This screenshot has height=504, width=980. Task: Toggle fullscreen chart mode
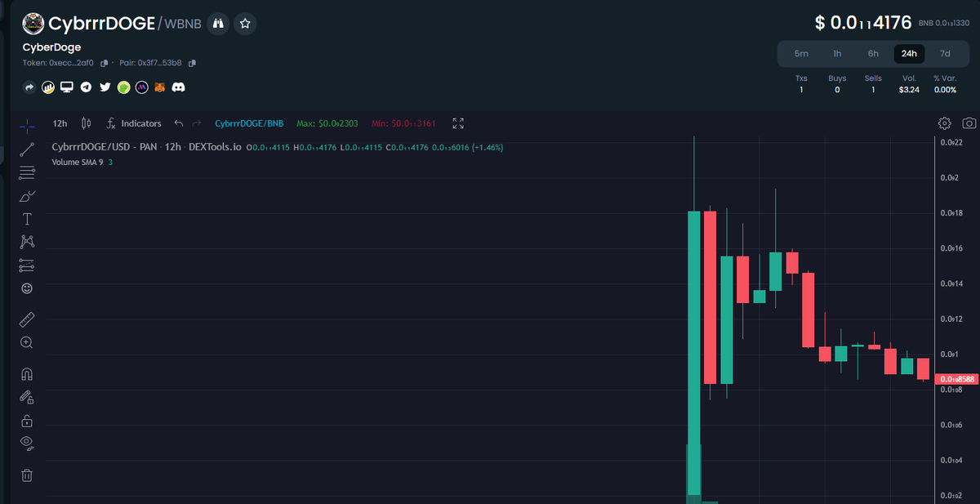coord(458,123)
